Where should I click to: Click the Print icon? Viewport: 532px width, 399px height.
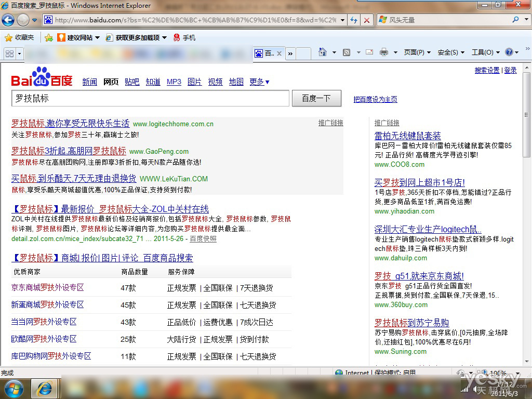click(x=384, y=52)
